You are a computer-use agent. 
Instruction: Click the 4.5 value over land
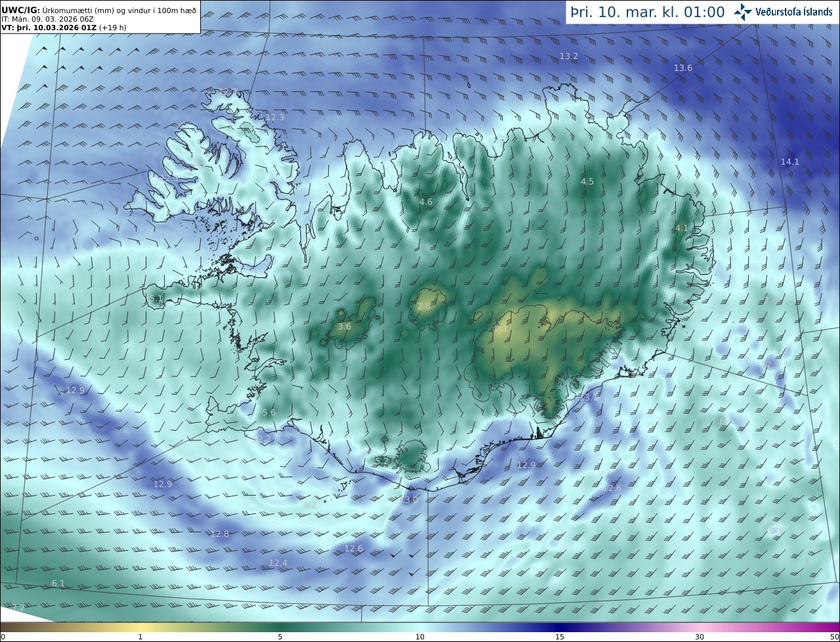click(x=587, y=181)
